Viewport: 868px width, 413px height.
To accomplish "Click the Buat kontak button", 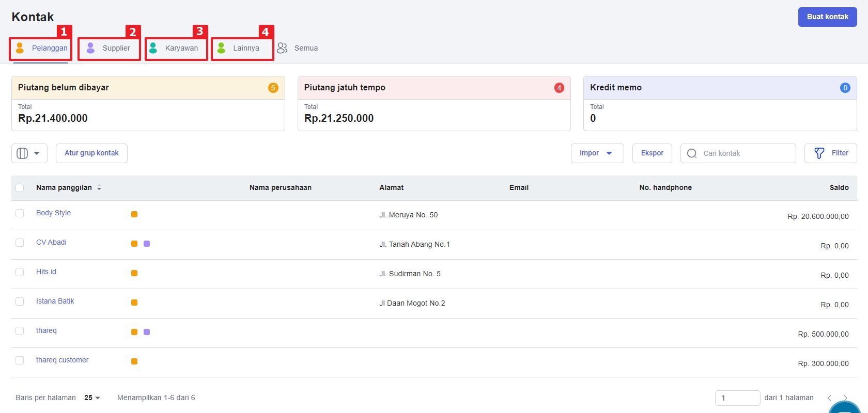I will coord(827,17).
